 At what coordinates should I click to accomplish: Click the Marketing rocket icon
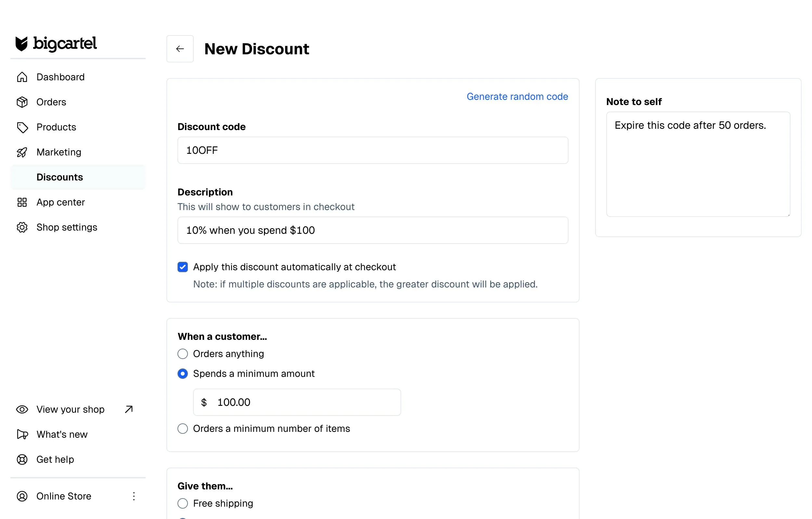[22, 152]
